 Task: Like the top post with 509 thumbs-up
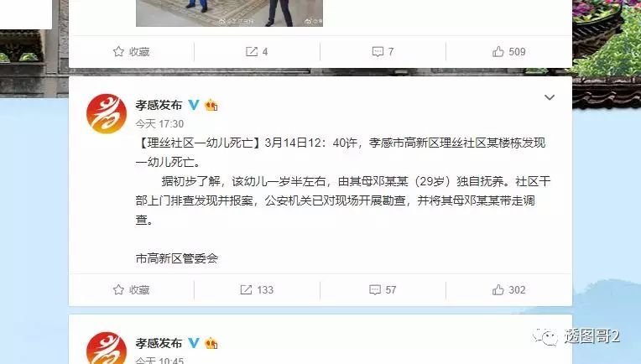coord(498,51)
